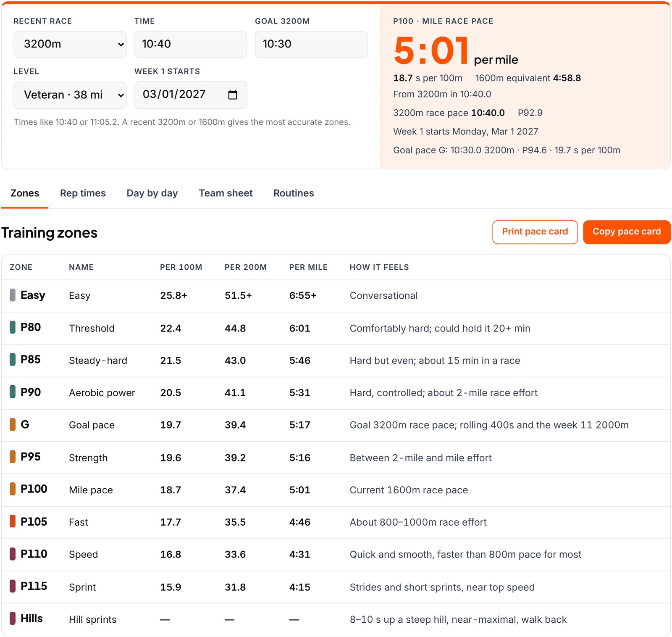Click the Hill sprints zone name
Image resolution: width=672 pixels, height=637 pixels.
coord(92,619)
